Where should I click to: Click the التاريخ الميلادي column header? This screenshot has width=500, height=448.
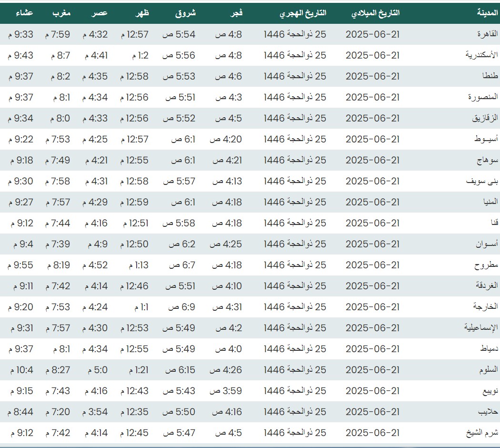(375, 13)
